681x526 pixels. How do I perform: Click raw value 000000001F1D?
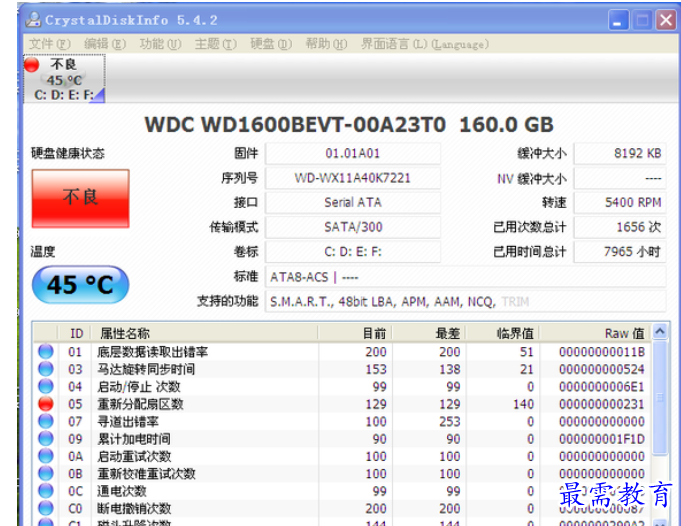point(602,439)
